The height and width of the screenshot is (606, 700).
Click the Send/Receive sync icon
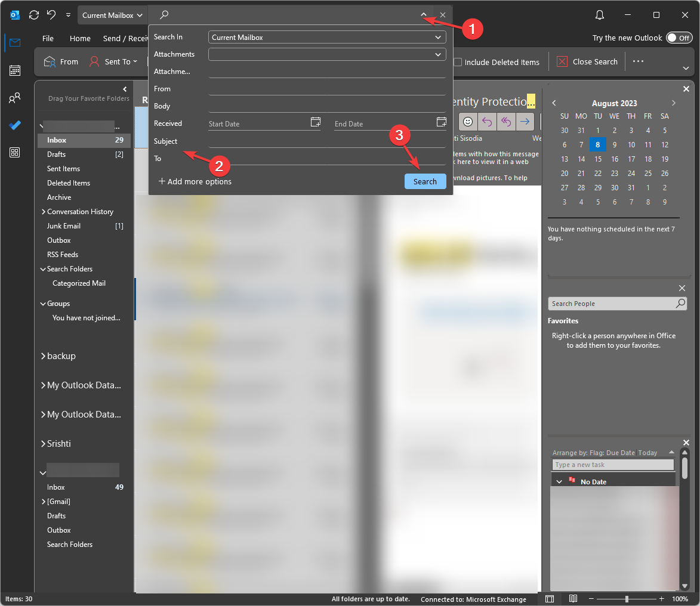click(x=34, y=15)
